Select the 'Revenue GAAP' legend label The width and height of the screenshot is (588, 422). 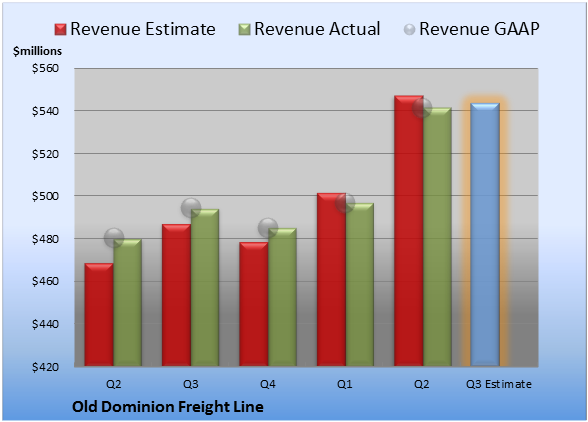click(479, 29)
